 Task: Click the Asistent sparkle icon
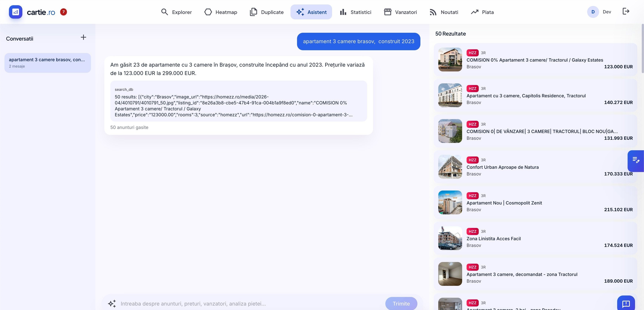point(300,12)
